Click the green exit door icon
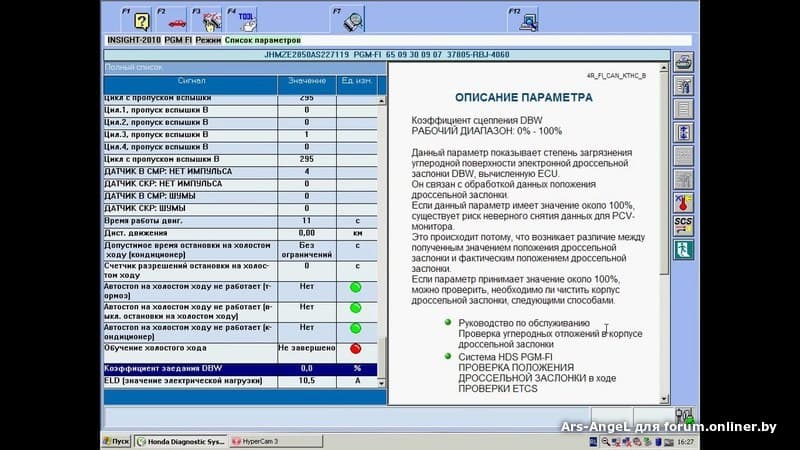This screenshot has height=450, width=800. [x=684, y=250]
